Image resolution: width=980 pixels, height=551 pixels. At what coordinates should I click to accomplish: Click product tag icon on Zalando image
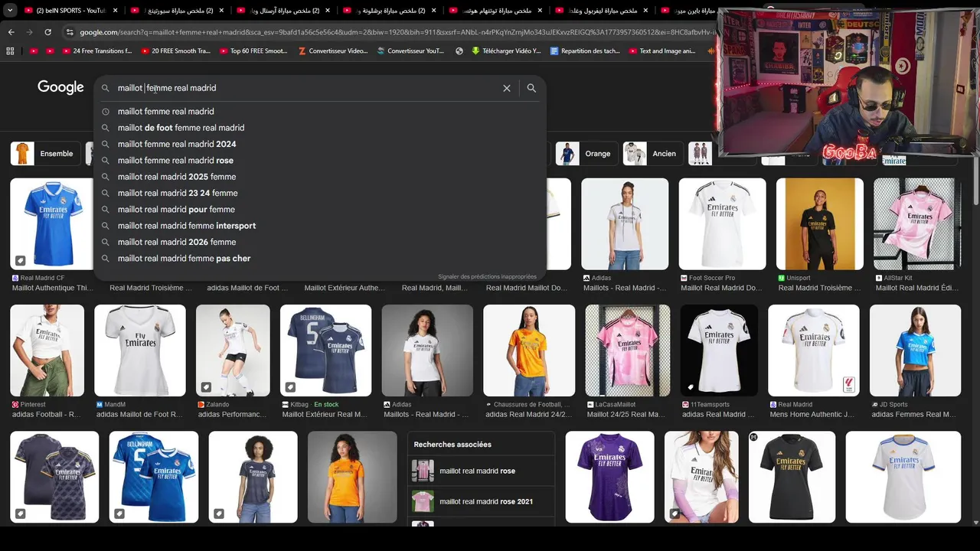tap(206, 386)
